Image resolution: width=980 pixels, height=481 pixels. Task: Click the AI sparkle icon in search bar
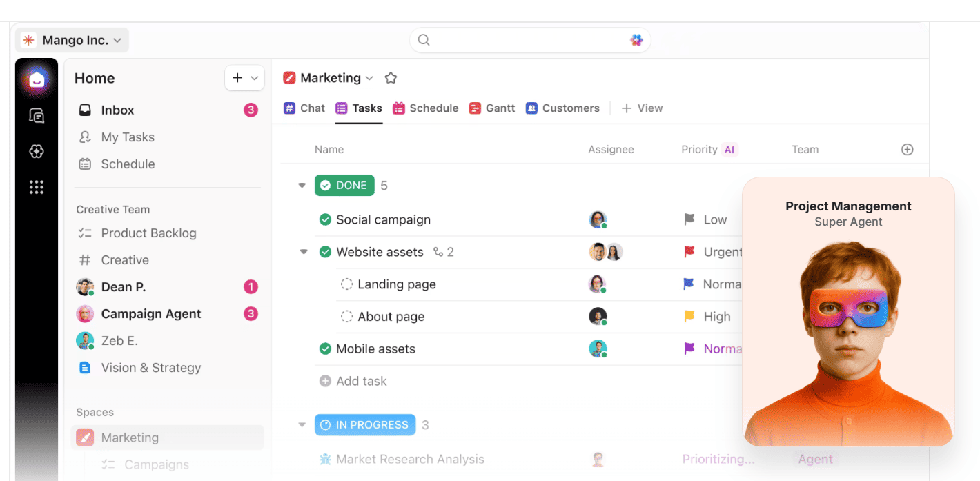pyautogui.click(x=636, y=40)
